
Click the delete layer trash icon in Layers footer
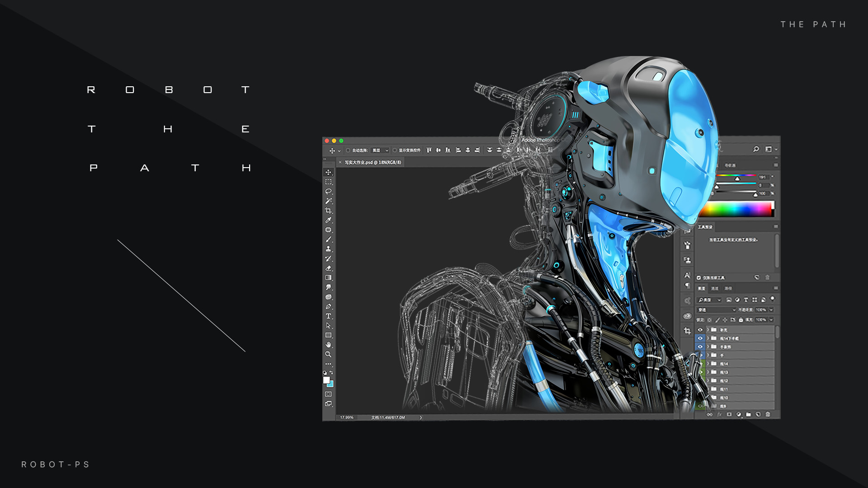(x=768, y=414)
